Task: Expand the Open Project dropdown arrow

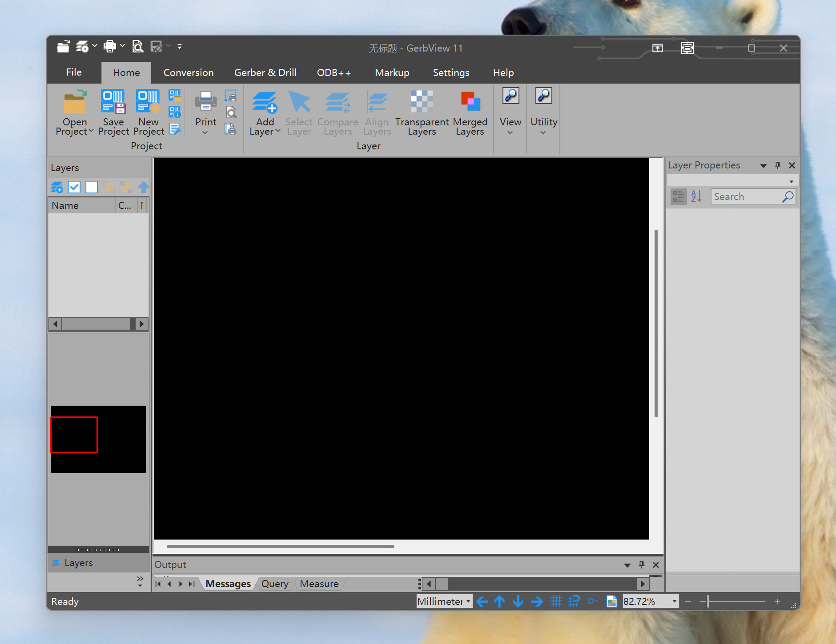Action: pyautogui.click(x=91, y=131)
